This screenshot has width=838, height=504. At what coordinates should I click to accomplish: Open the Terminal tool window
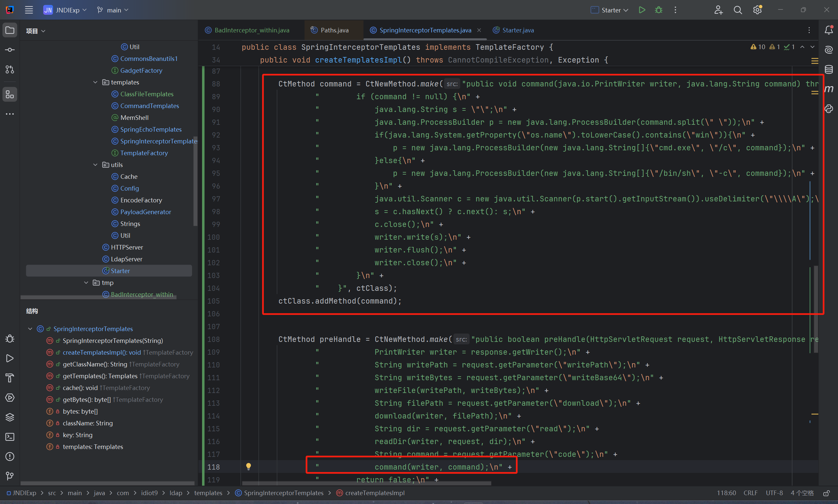tap(10, 437)
